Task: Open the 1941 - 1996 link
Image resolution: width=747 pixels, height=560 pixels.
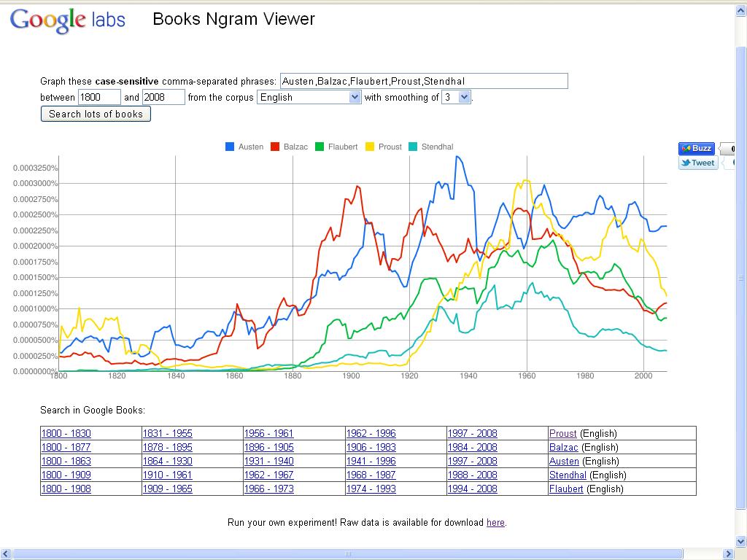Action: pos(371,461)
